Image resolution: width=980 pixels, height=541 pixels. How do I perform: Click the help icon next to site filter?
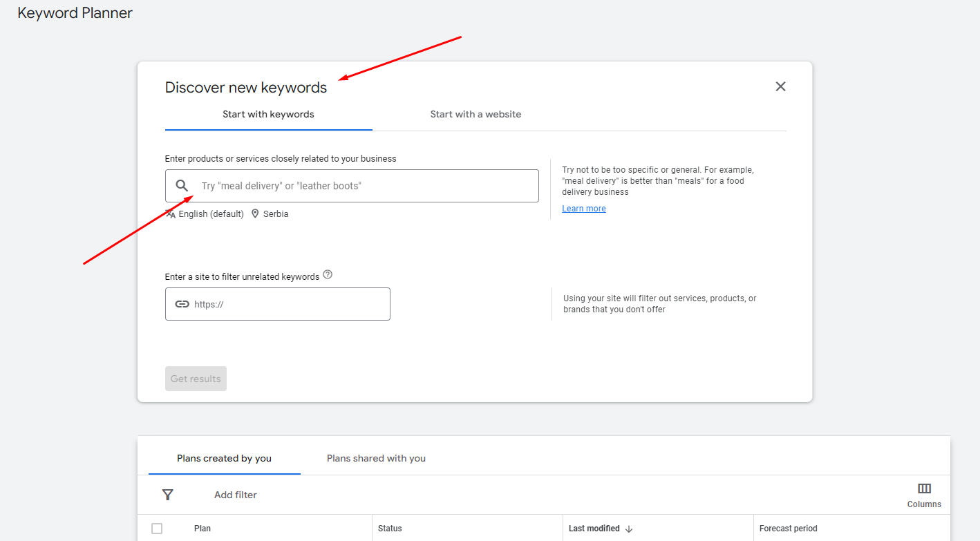point(328,275)
